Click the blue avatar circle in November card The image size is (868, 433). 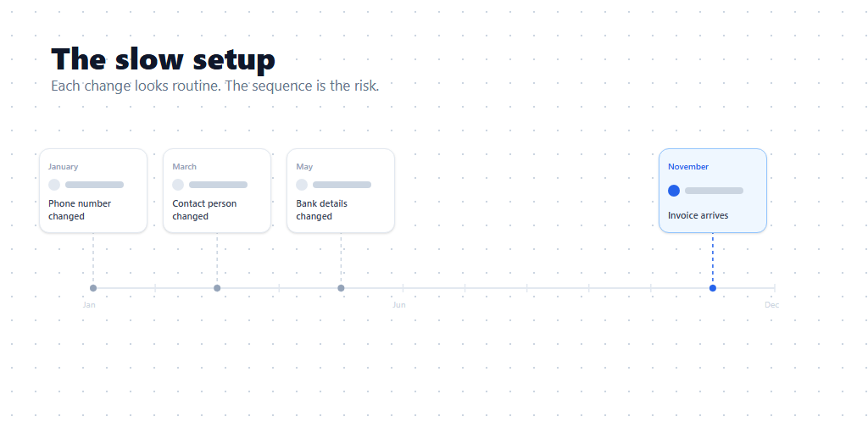point(674,191)
